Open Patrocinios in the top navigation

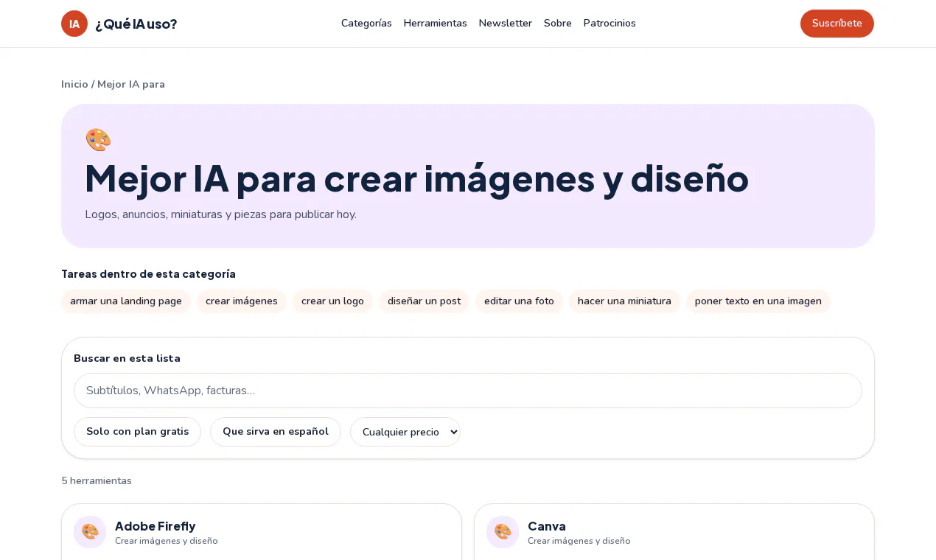tap(610, 23)
